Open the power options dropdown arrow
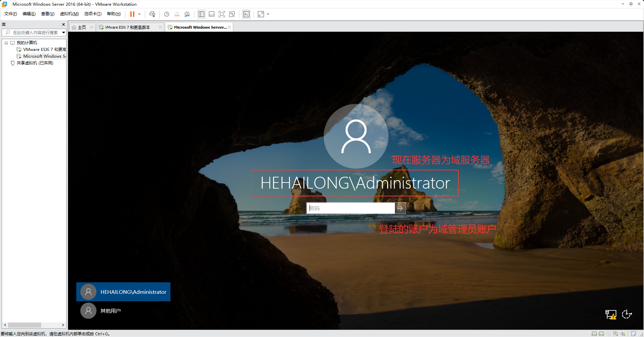The width and height of the screenshot is (644, 337). [139, 14]
